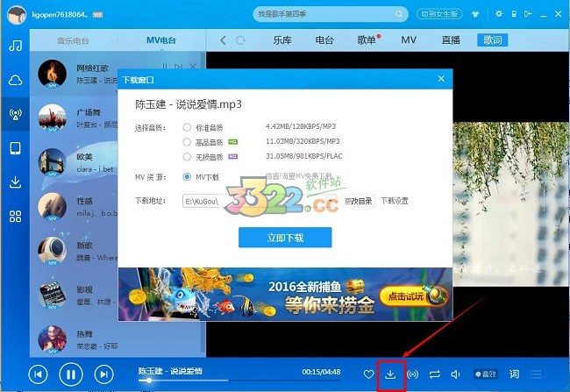Select the MV下载 radio option
The image size is (570, 392).
coord(187,177)
